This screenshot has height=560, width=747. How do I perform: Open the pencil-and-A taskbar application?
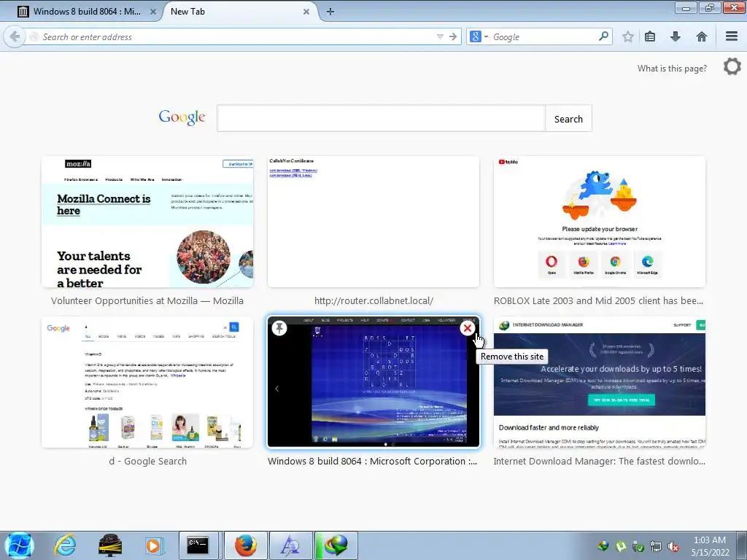[290, 545]
